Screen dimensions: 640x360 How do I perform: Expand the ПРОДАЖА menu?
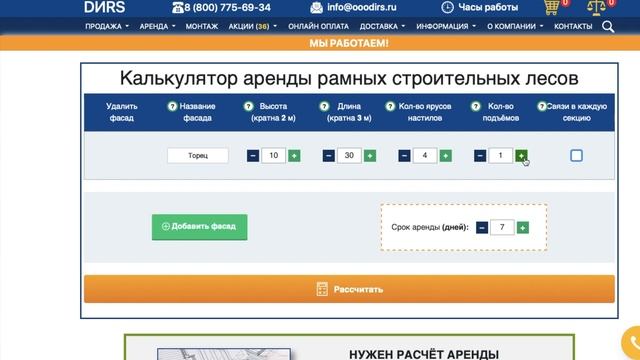click(107, 26)
